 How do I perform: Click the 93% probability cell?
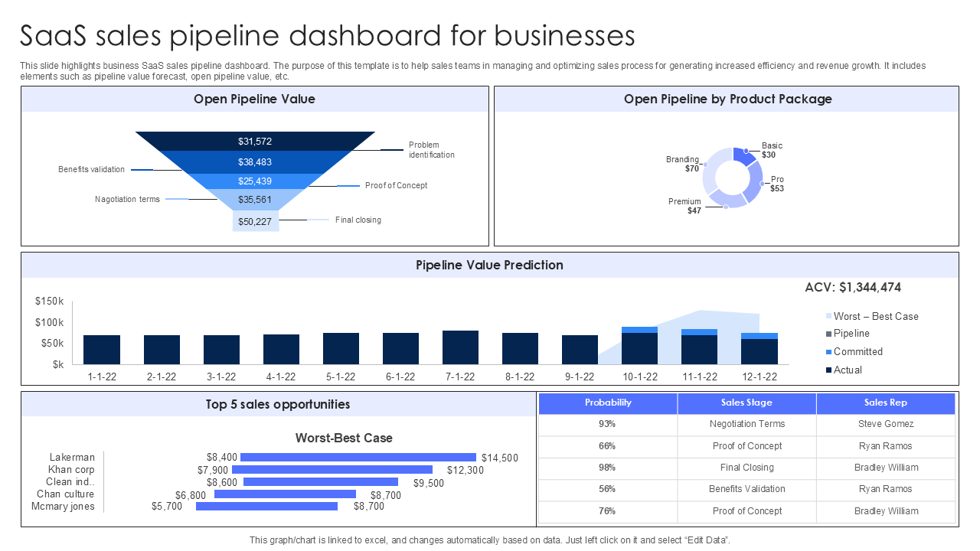pyautogui.click(x=608, y=424)
